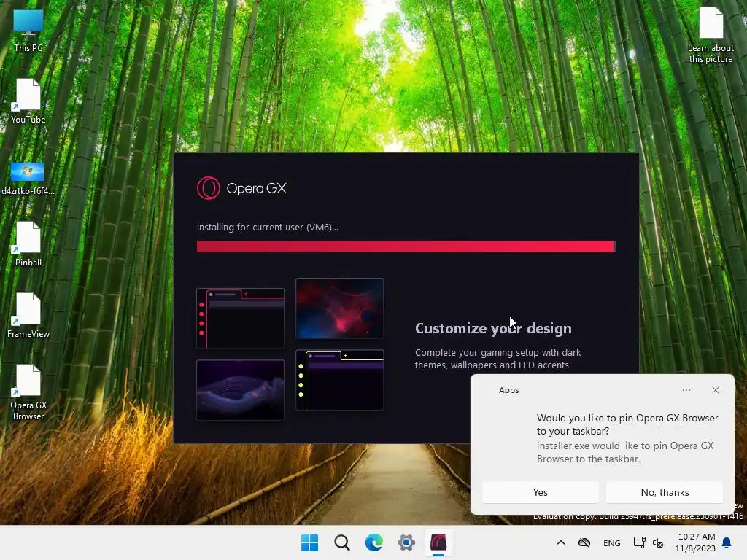Select the YouTube desktop shortcut

tap(28, 101)
